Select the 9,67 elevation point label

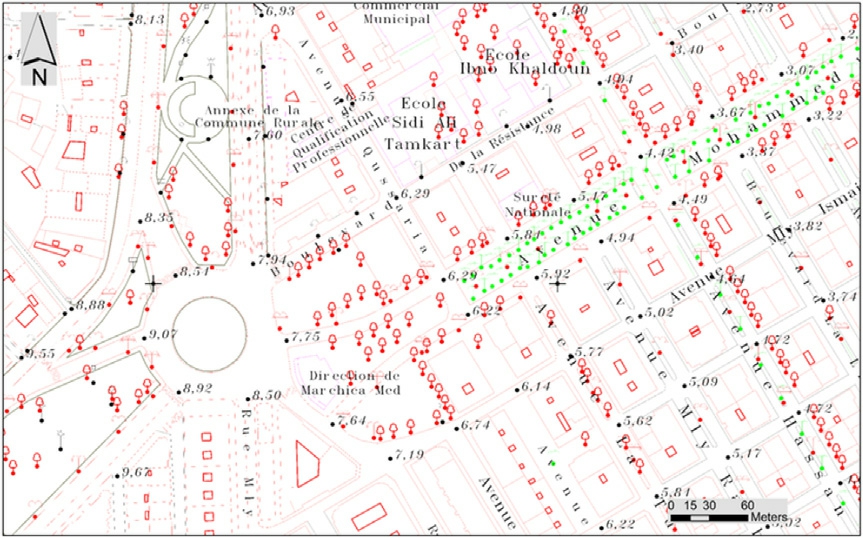pos(137,471)
